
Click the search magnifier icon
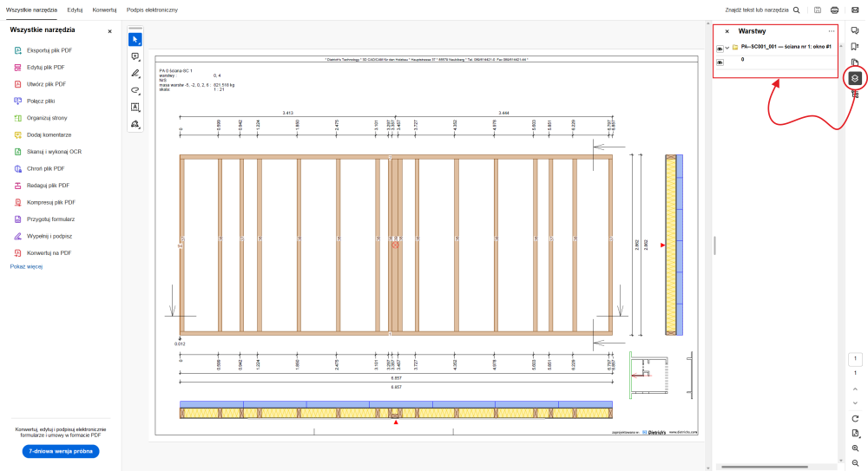[x=797, y=10]
